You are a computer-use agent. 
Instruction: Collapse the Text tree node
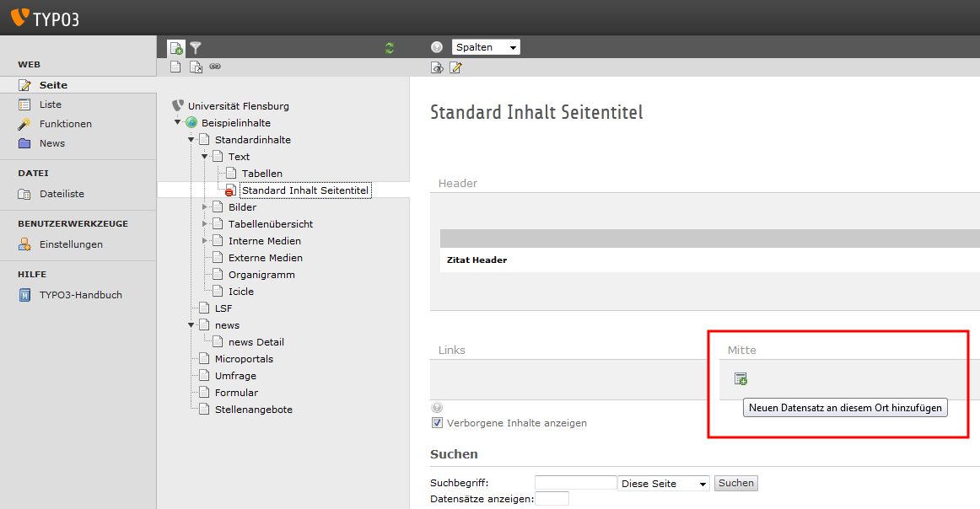[205, 157]
